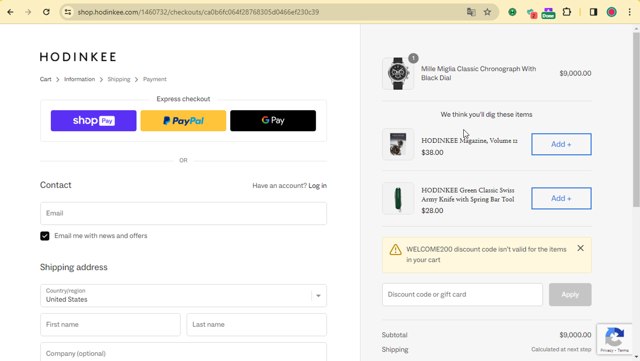The height and width of the screenshot is (361, 640).
Task: Focus the Company (optional) field
Action: 183,352
